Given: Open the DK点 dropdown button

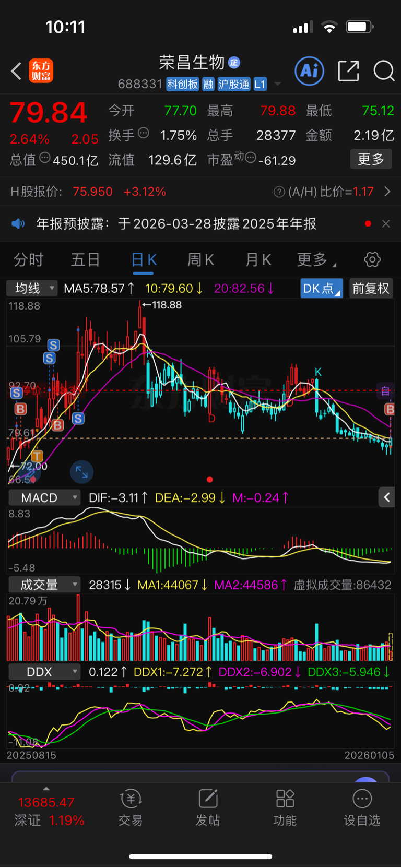Looking at the screenshot, I should click(322, 288).
